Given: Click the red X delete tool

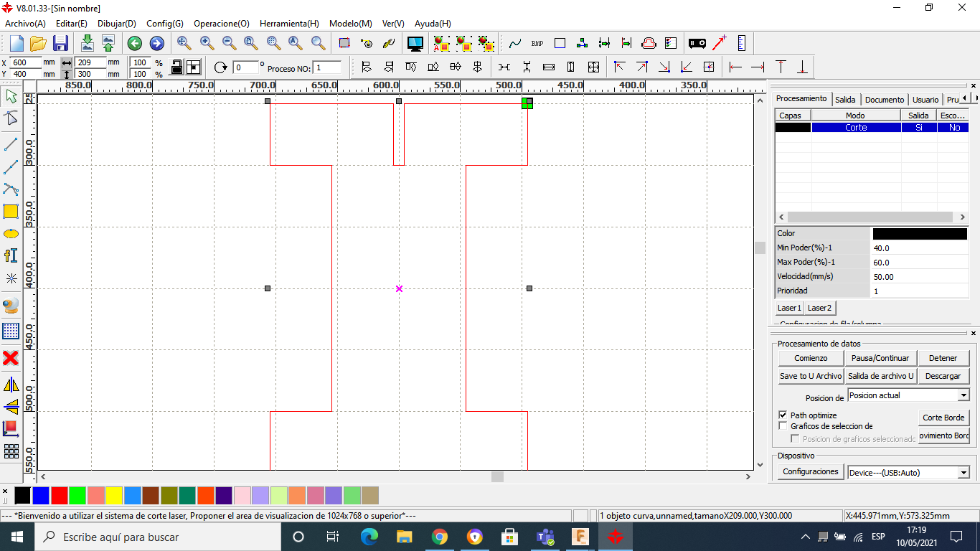Looking at the screenshot, I should (x=11, y=357).
